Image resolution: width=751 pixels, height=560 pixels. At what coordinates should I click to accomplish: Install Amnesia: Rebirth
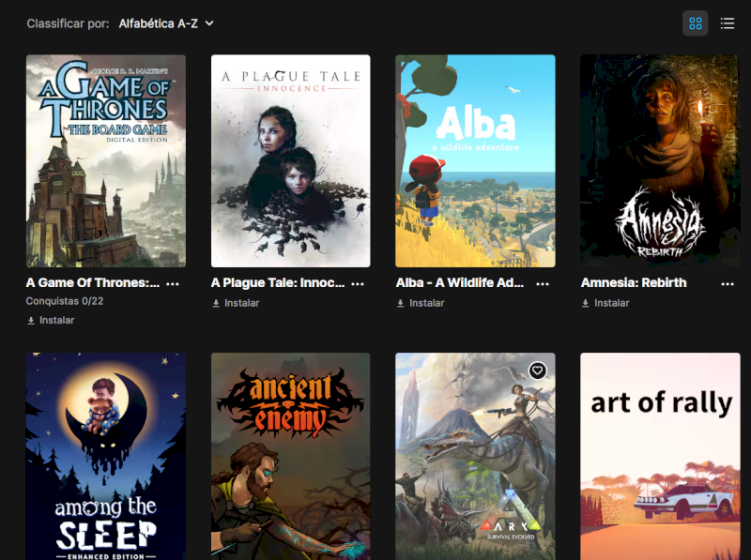coord(605,303)
